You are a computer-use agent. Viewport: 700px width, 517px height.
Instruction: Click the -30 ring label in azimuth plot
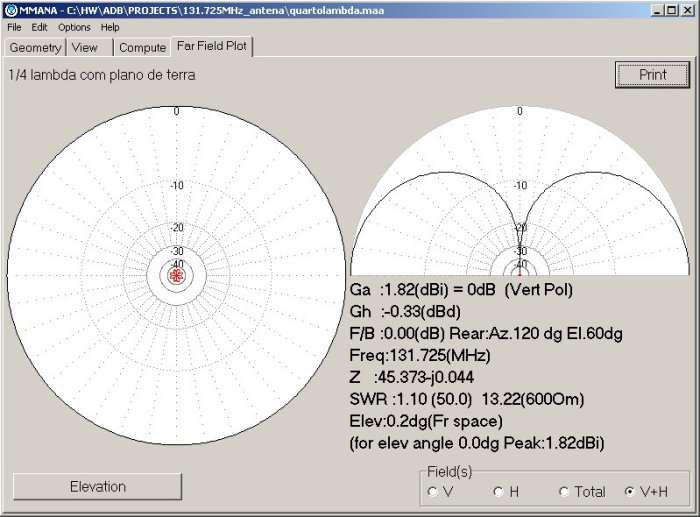[177, 251]
